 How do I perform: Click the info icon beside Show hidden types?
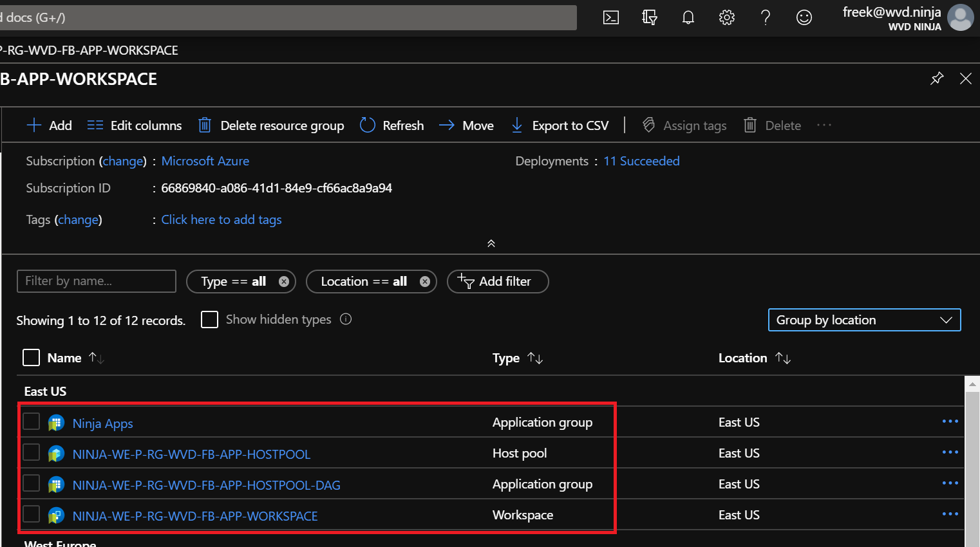[346, 319]
